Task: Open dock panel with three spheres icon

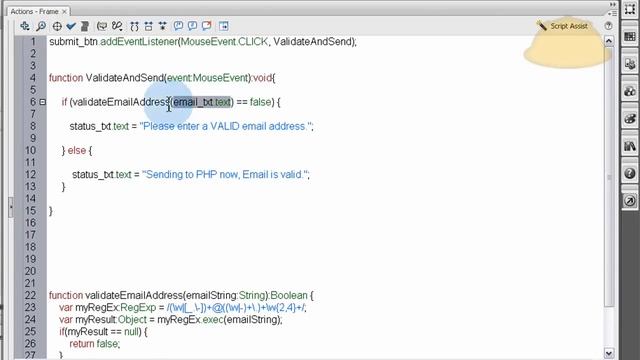Action: (630, 91)
